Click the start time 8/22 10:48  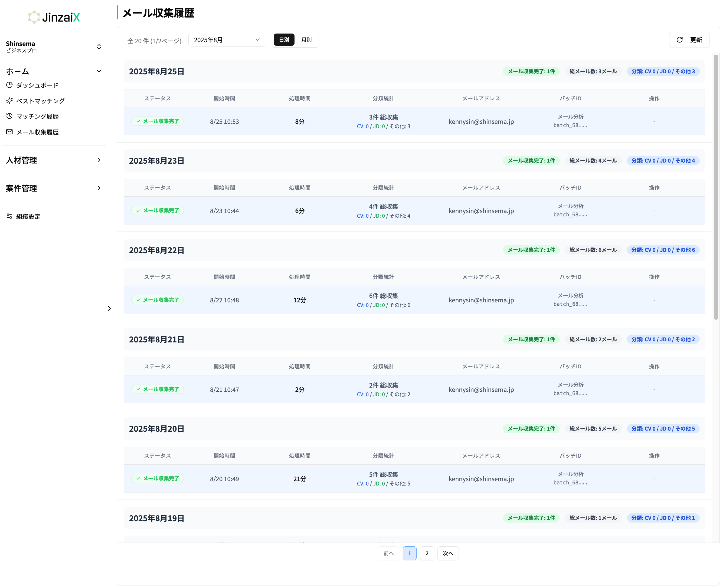(224, 300)
